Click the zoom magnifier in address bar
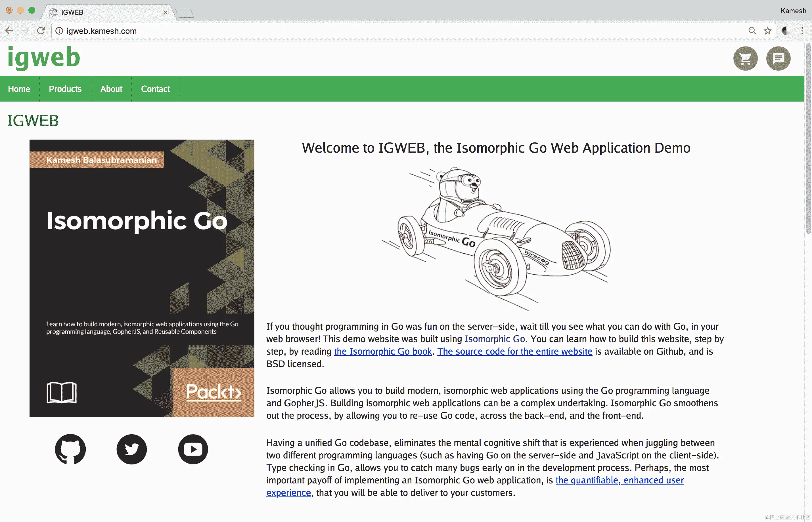This screenshot has height=522, width=812. pos(752,31)
